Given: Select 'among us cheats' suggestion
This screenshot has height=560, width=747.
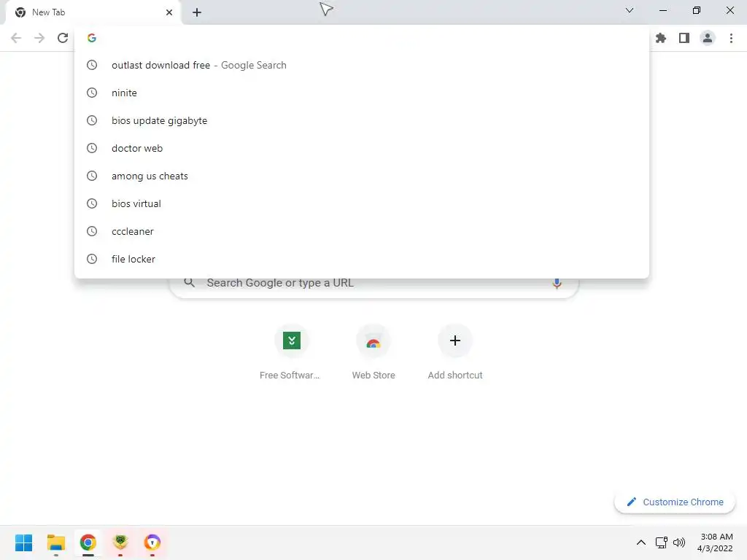Looking at the screenshot, I should coord(362,176).
